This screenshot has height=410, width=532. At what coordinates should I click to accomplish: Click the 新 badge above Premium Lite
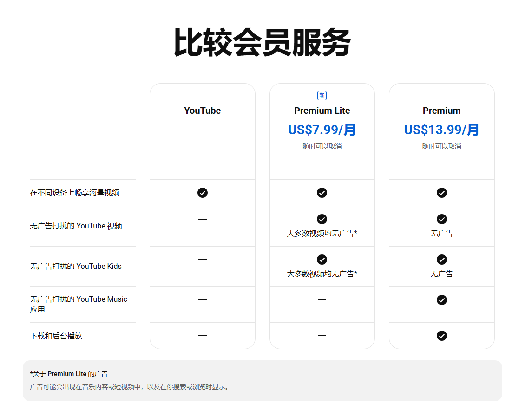click(322, 96)
